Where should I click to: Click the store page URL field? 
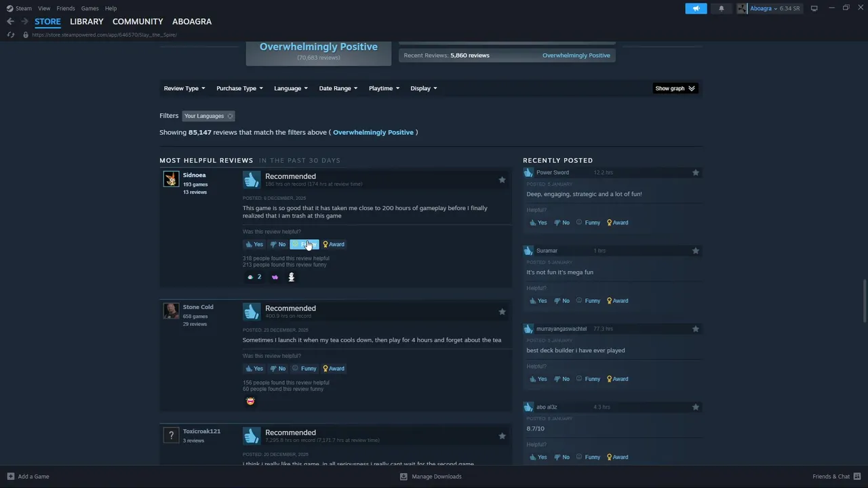104,35
